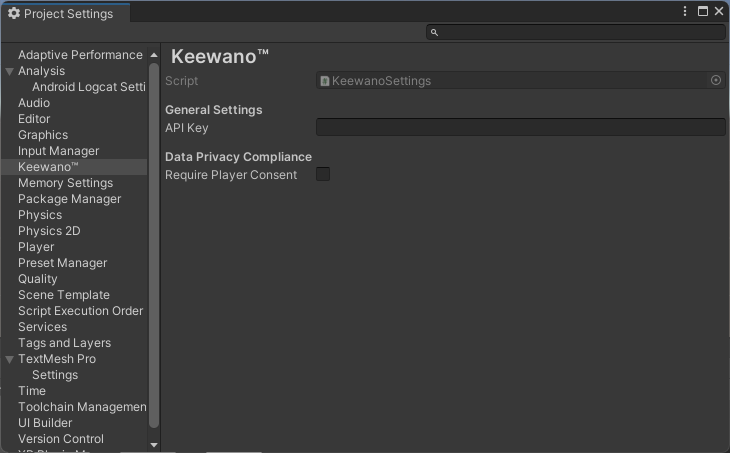The height and width of the screenshot is (453, 730).
Task: Open Physics settings
Action: tap(40, 215)
